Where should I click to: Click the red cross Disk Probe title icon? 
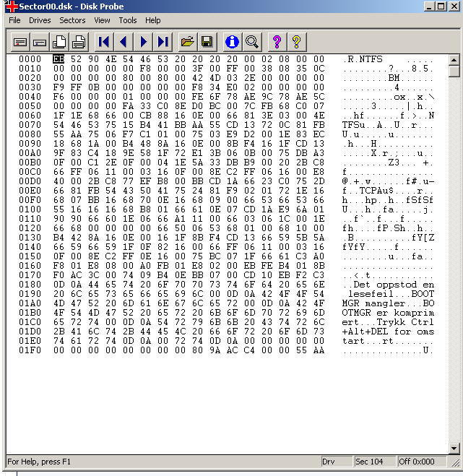point(12,7)
